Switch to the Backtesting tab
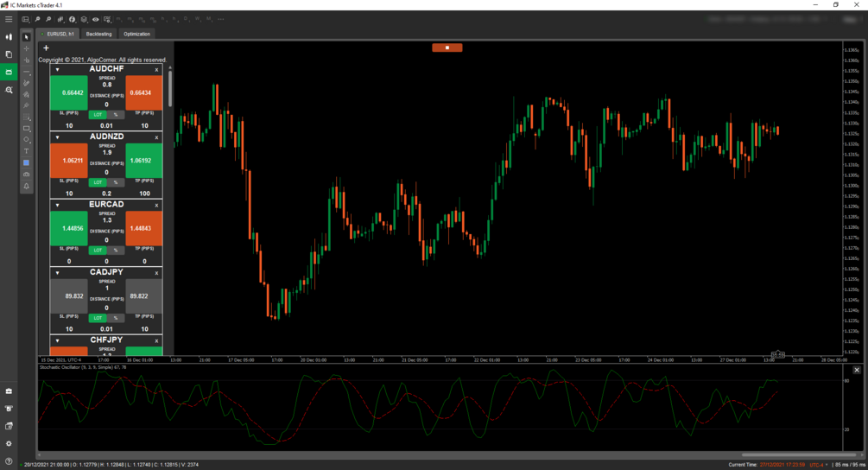868x470 pixels. [98, 34]
